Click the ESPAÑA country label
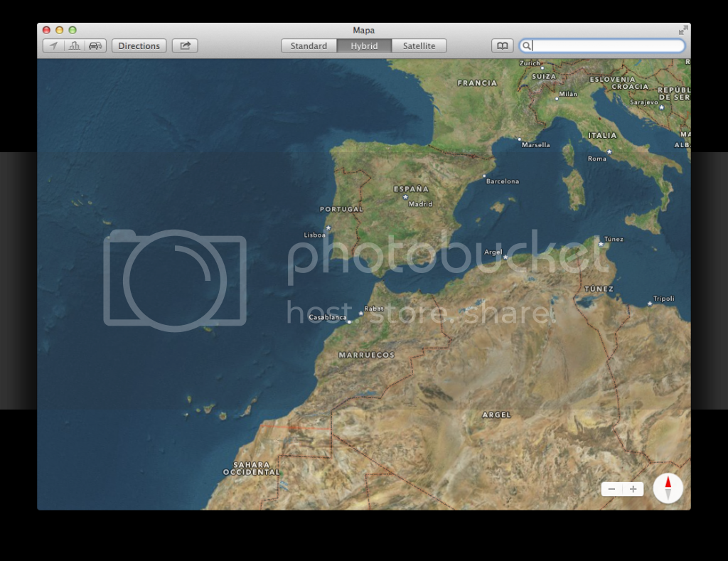Image resolution: width=728 pixels, height=561 pixels. tap(412, 188)
